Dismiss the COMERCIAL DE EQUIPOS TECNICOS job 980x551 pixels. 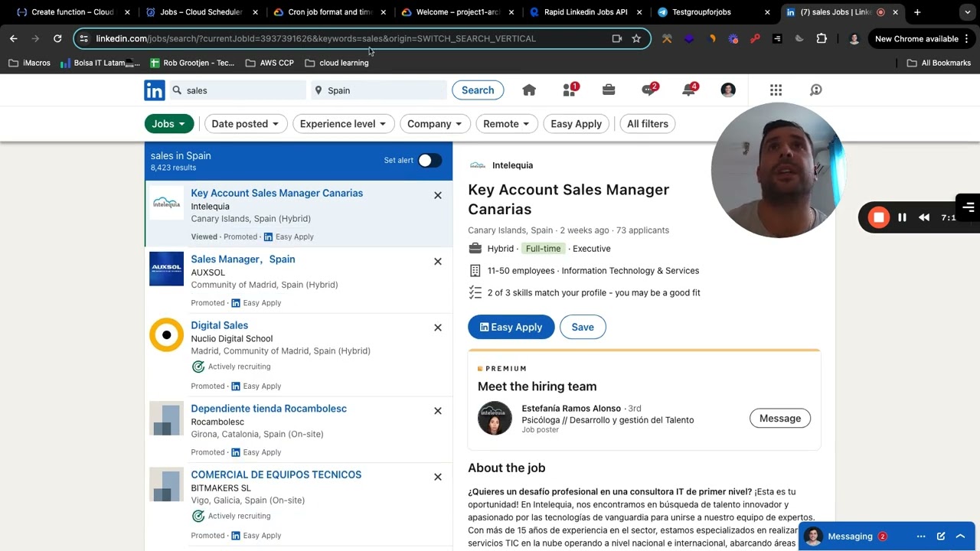click(x=438, y=477)
